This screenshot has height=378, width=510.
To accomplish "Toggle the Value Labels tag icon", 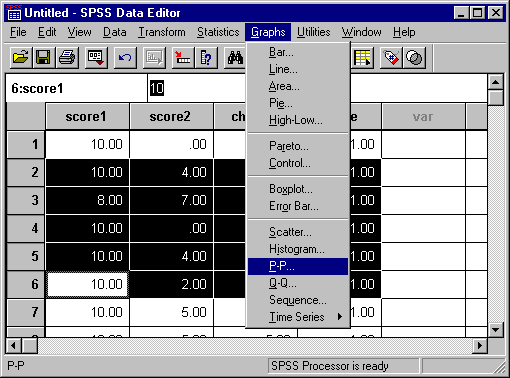I will (391, 58).
